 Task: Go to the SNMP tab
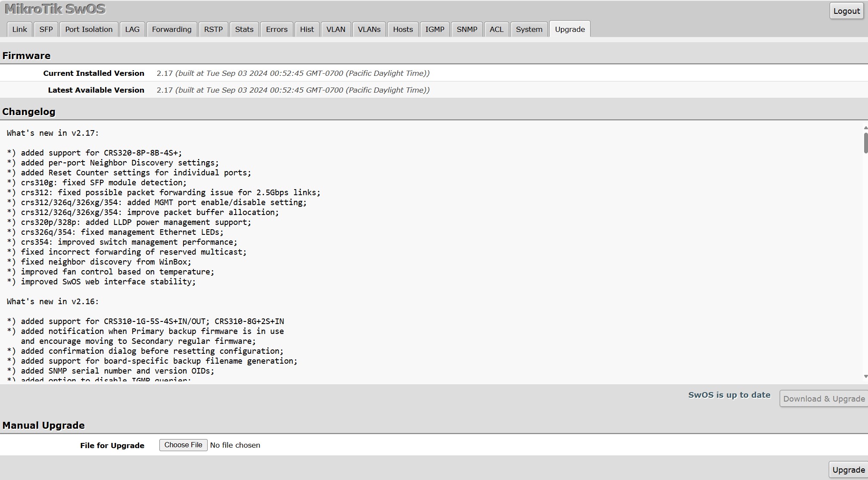pos(467,29)
